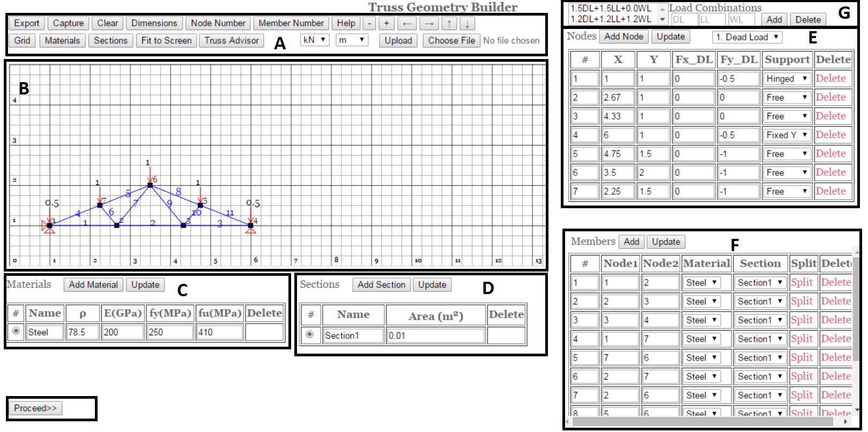868x432 pixels.
Task: Delete member 3 via its Delete link
Action: [x=836, y=320]
